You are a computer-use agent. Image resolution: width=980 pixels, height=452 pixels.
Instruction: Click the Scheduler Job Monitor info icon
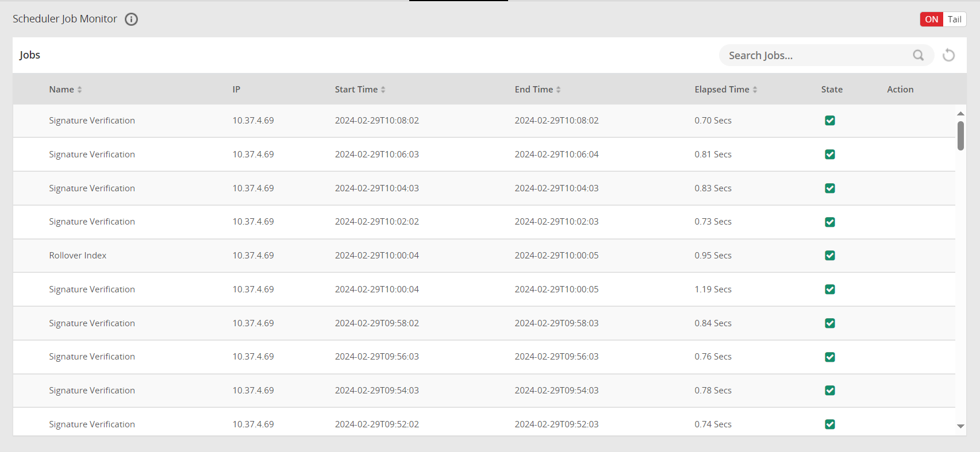(x=132, y=20)
